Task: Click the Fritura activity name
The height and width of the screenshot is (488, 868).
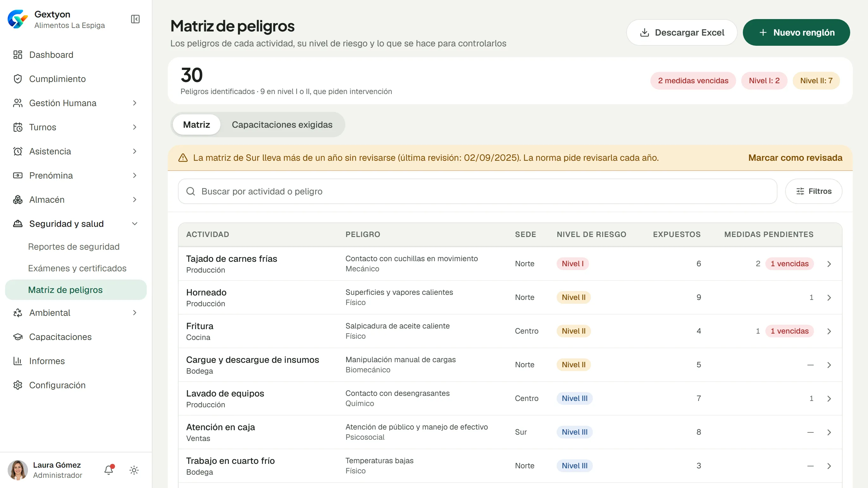Action: (200, 326)
